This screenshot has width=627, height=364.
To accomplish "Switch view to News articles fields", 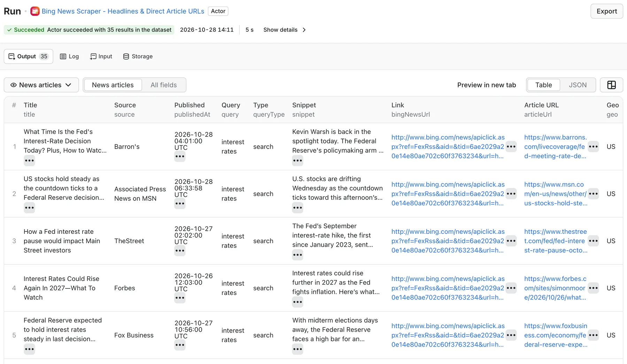I will tap(113, 85).
